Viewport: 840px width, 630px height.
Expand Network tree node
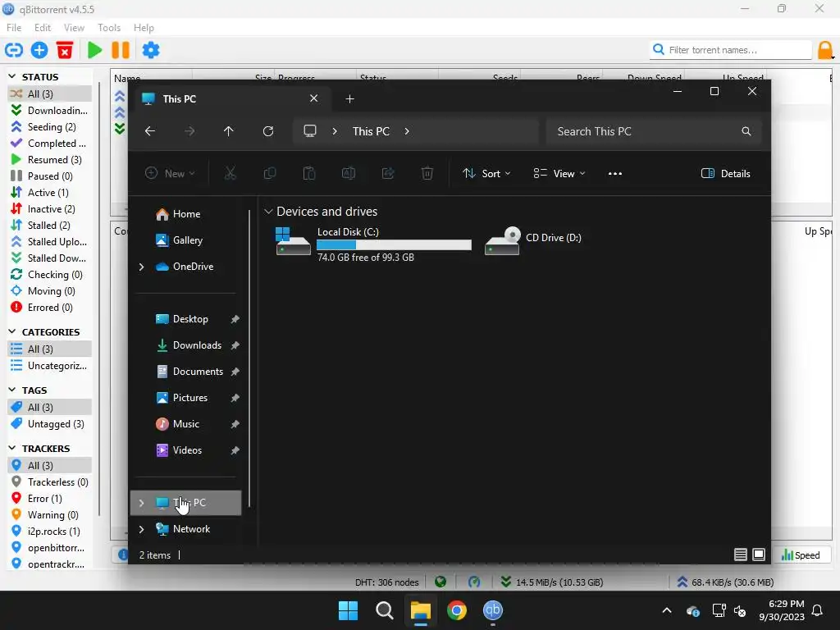(x=141, y=529)
